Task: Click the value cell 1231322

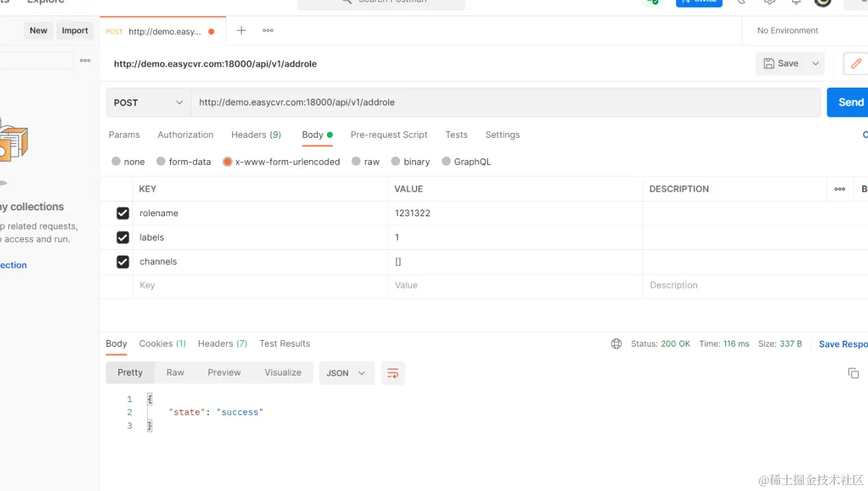Action: point(515,214)
